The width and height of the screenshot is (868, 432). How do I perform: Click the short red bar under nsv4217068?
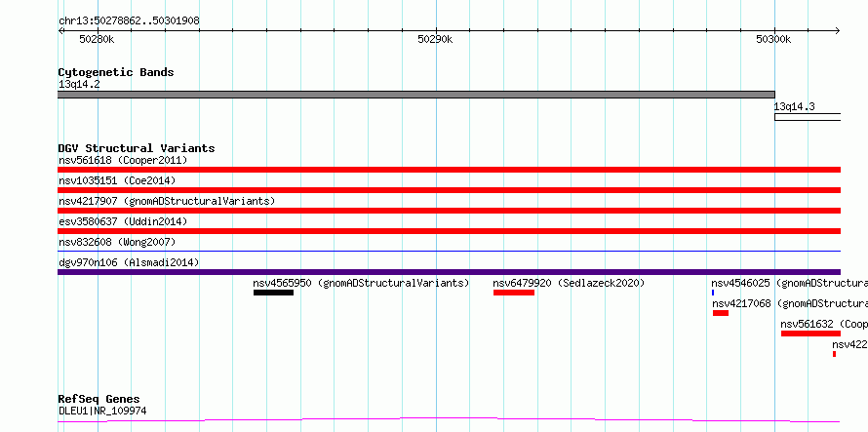(x=721, y=313)
